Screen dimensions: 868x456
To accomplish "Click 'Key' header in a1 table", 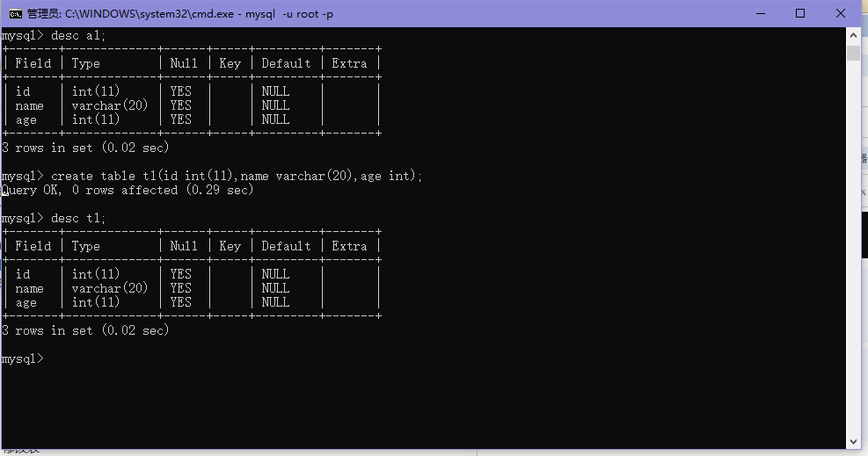I will click(x=230, y=63).
